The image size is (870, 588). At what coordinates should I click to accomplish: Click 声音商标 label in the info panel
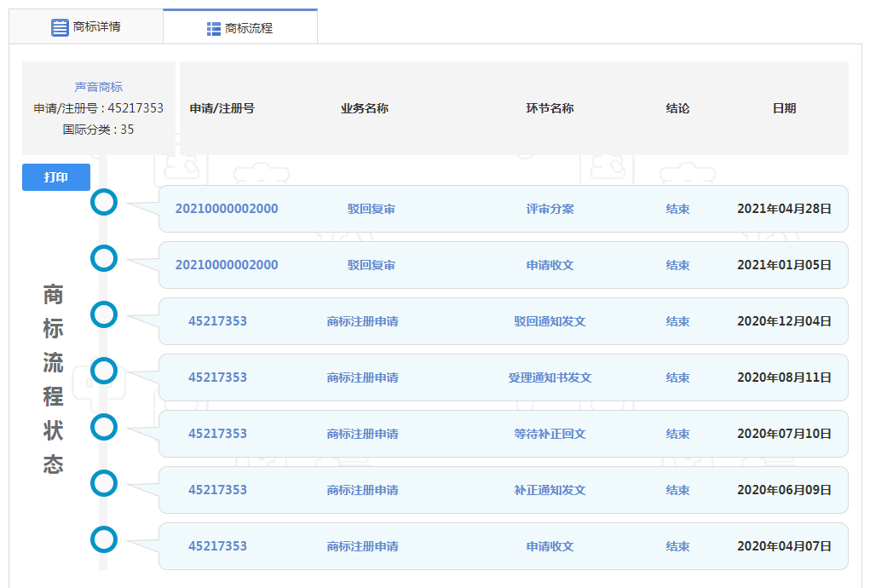pos(98,87)
